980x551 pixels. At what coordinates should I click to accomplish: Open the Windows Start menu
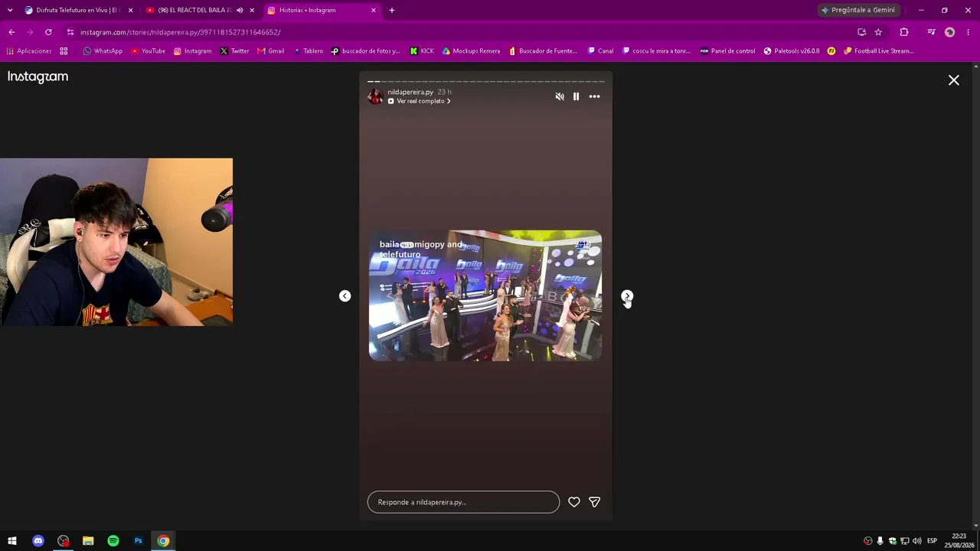[x=12, y=541]
